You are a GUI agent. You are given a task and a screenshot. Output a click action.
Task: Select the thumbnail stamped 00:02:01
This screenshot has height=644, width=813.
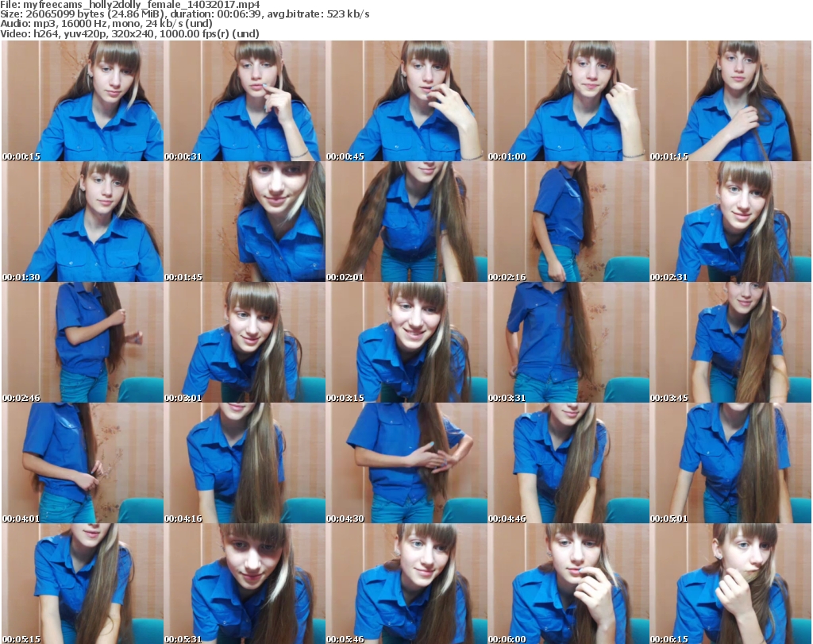406,222
